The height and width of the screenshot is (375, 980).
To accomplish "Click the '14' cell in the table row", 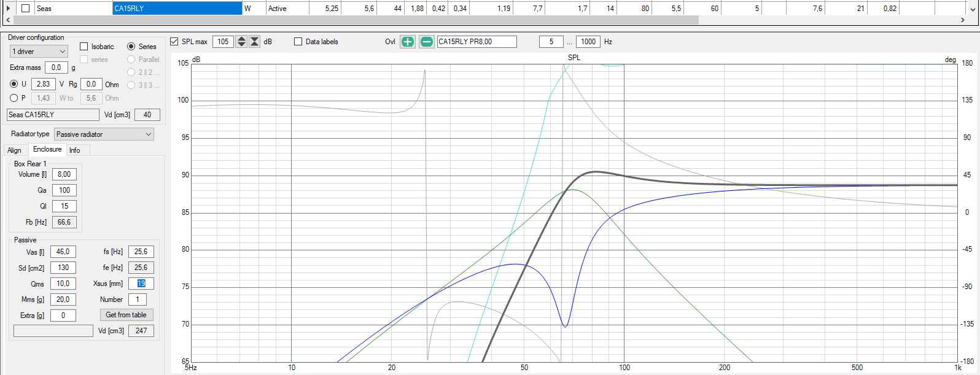I will [x=603, y=9].
